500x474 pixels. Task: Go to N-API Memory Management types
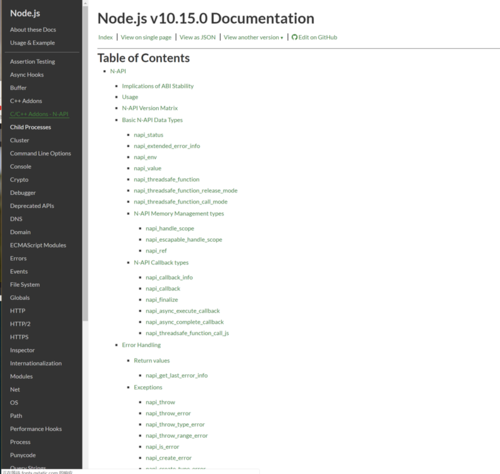[x=179, y=214]
